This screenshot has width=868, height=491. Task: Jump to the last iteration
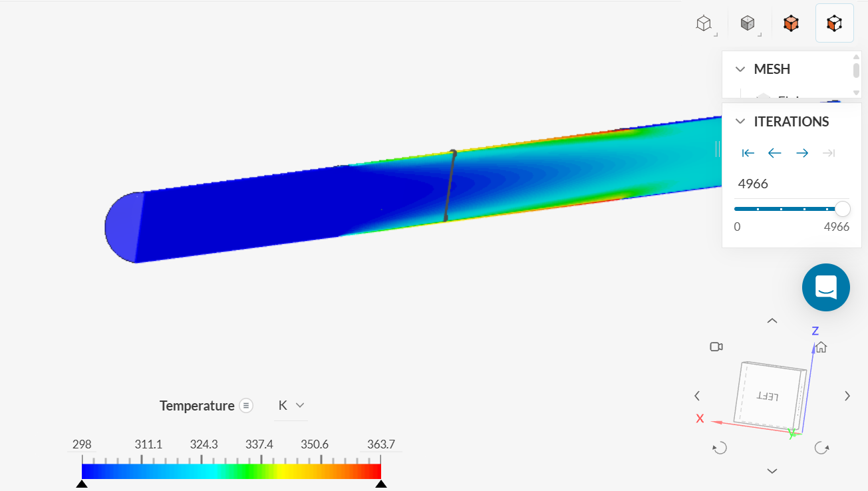tap(829, 153)
